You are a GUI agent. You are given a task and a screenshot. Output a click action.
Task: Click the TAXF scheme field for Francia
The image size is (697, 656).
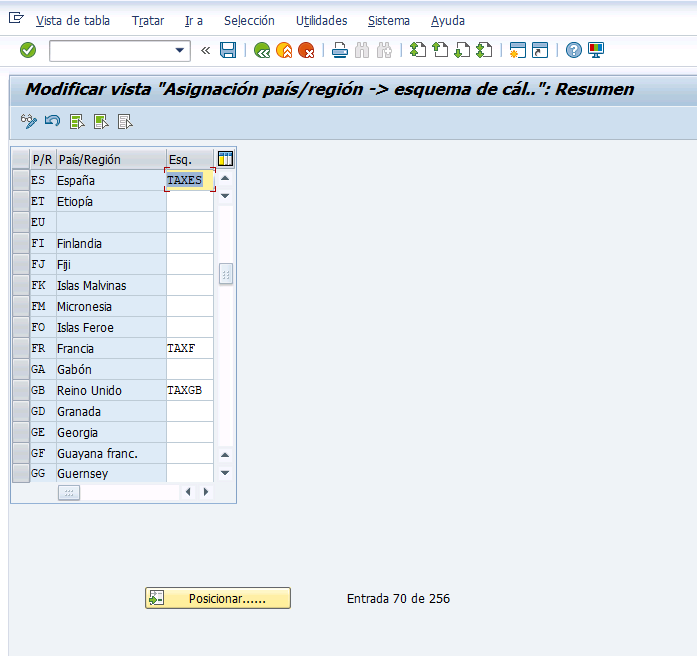tap(190, 348)
